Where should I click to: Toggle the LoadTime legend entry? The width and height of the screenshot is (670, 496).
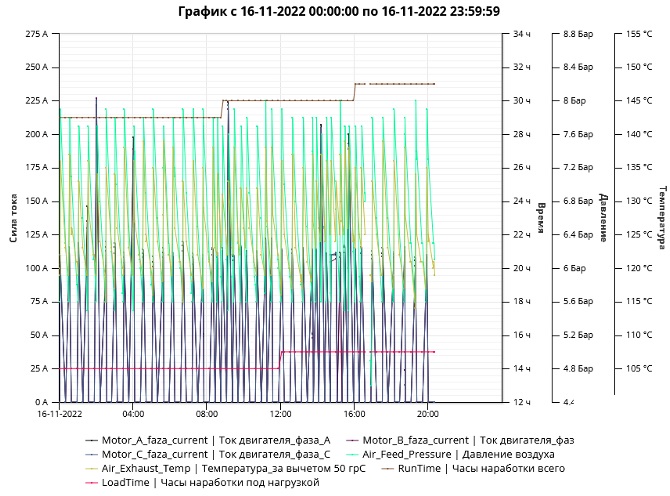tap(203, 483)
